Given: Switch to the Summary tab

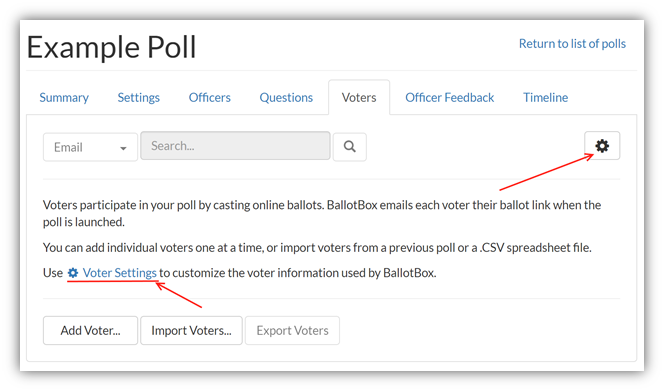Looking at the screenshot, I should (64, 97).
